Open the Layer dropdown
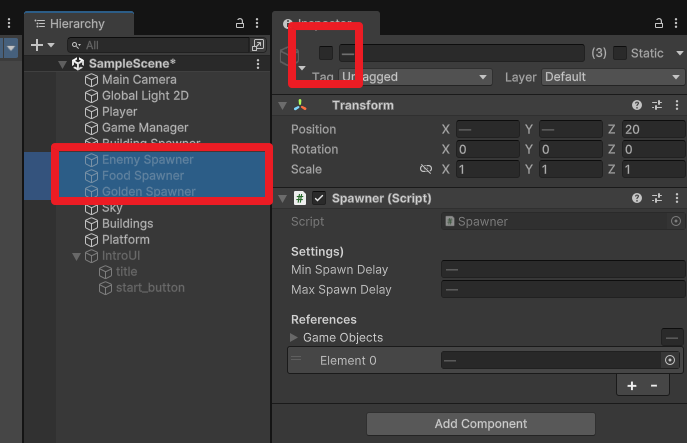The height and width of the screenshot is (443, 687). pyautogui.click(x=612, y=77)
